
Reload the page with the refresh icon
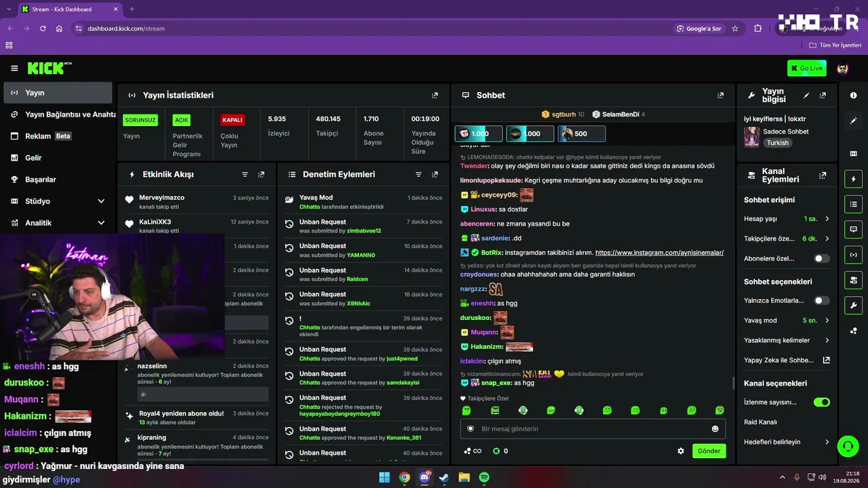[43, 28]
